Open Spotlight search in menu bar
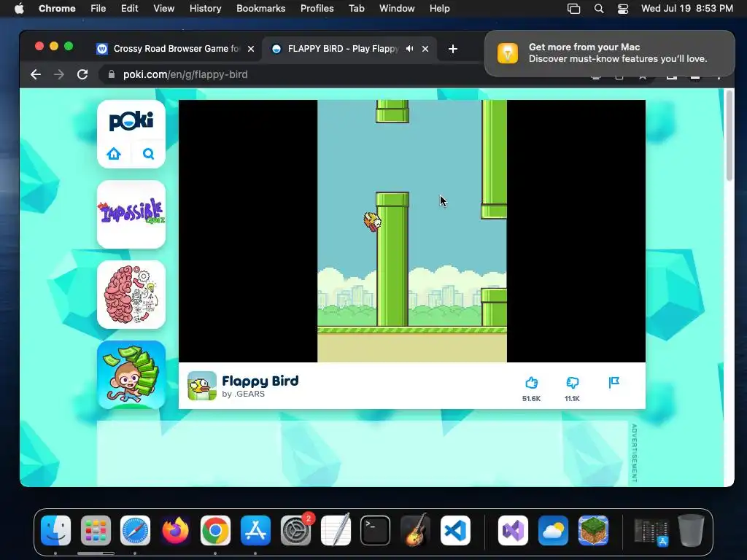This screenshot has height=560, width=747. (x=599, y=9)
